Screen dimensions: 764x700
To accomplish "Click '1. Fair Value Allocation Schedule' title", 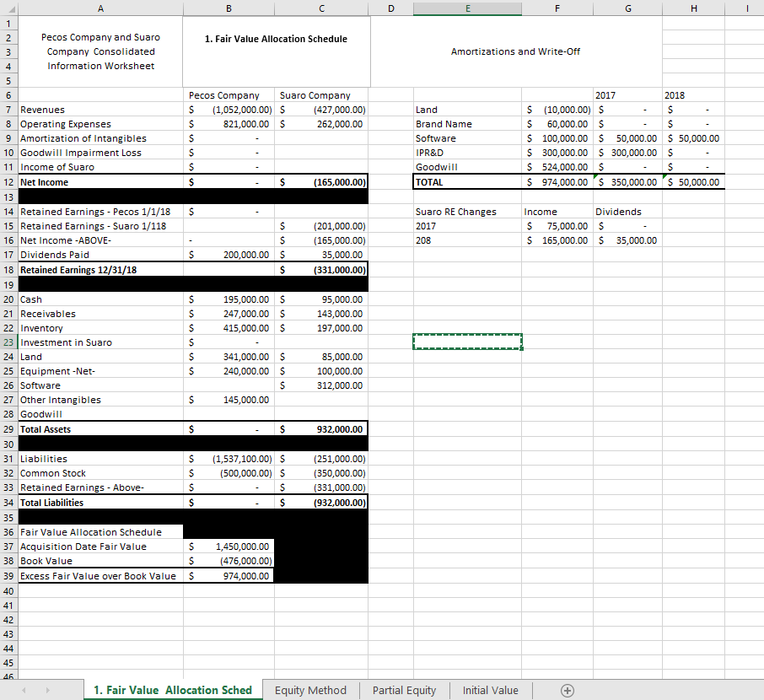I will coord(276,39).
